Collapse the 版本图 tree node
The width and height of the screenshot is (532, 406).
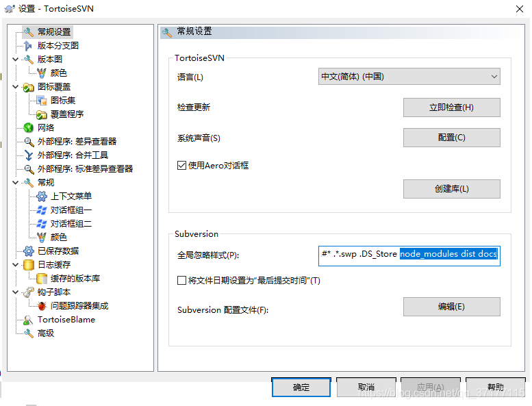click(15, 60)
